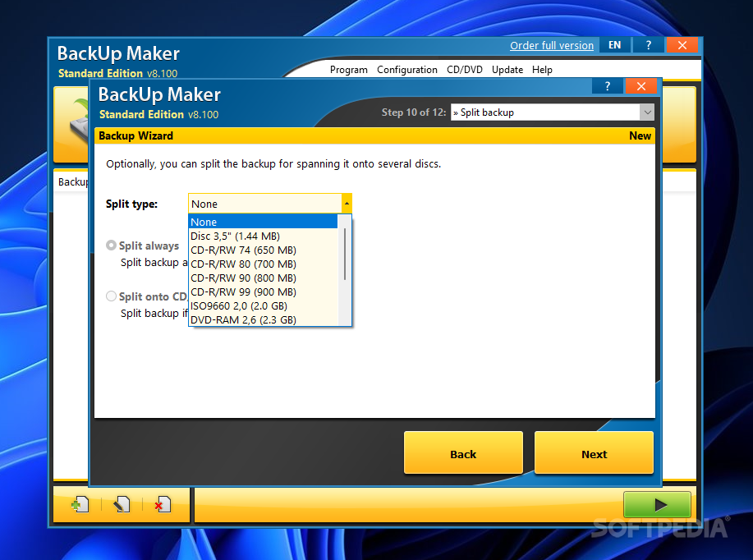Choose None in split type list
Image resolution: width=753 pixels, height=560 pixels.
[x=263, y=222]
